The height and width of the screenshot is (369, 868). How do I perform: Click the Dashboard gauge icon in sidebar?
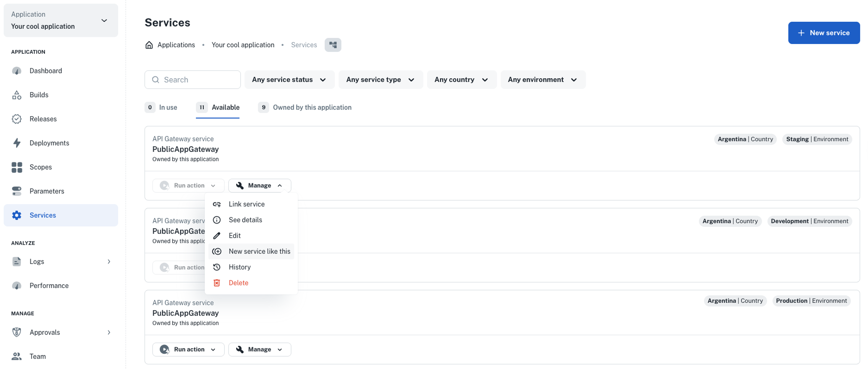click(x=17, y=71)
